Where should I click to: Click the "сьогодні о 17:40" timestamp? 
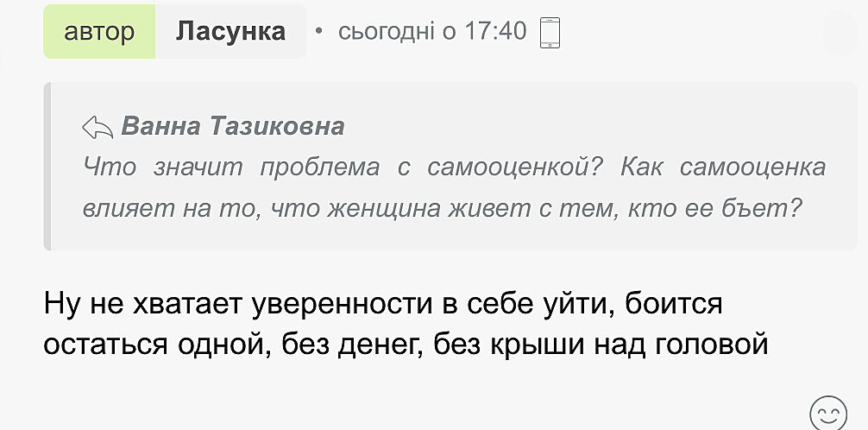pyautogui.click(x=431, y=32)
